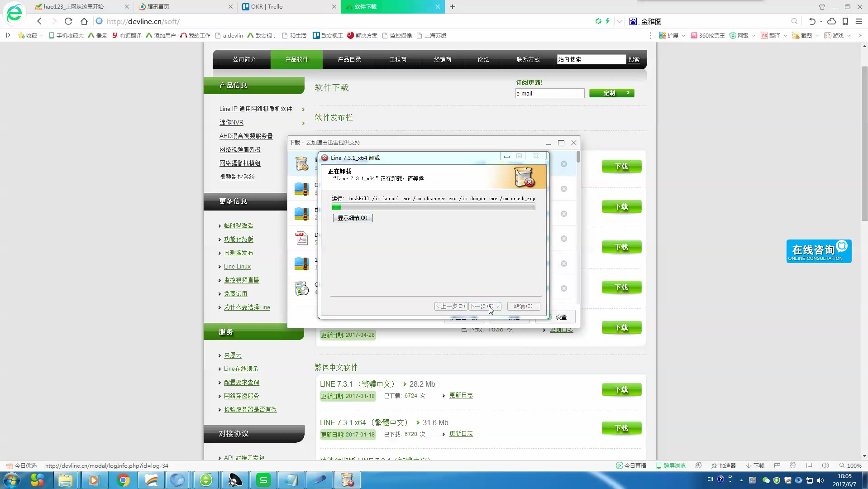The image size is (868, 489).
Task: Open the 截图 screenshot tool
Action: coord(802,35)
